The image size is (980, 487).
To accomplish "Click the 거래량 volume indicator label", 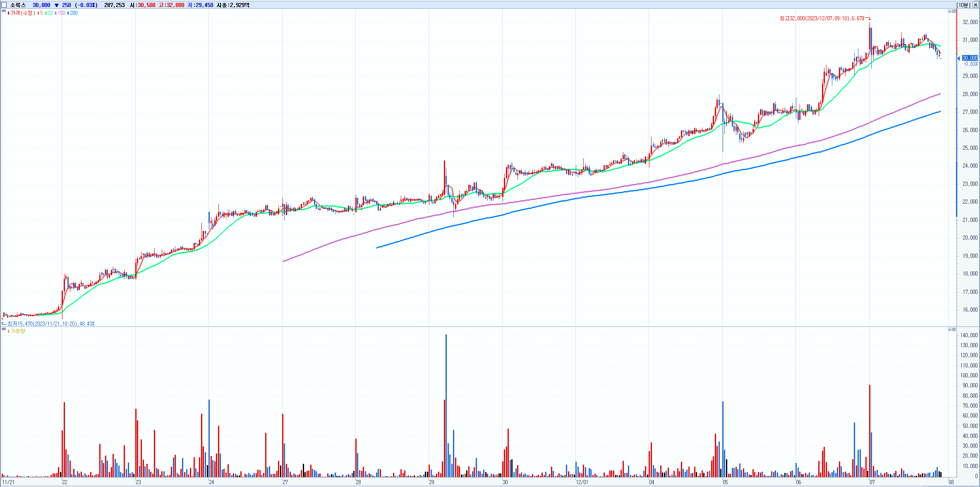I will point(17,331).
